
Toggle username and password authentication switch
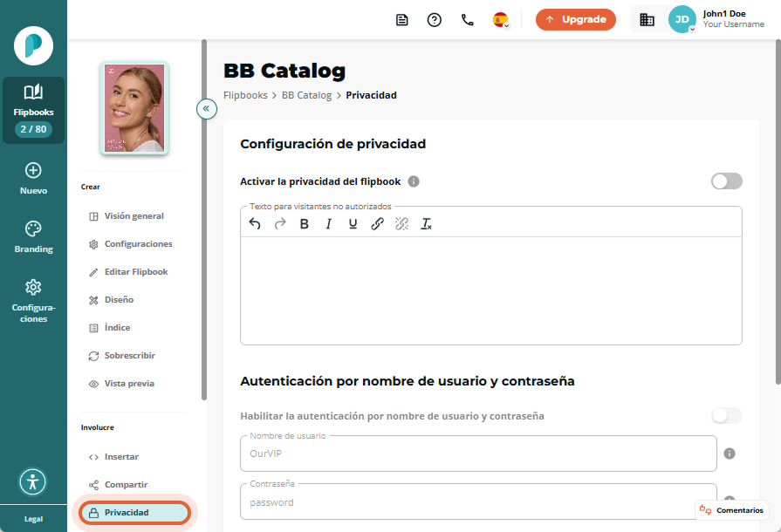(726, 415)
